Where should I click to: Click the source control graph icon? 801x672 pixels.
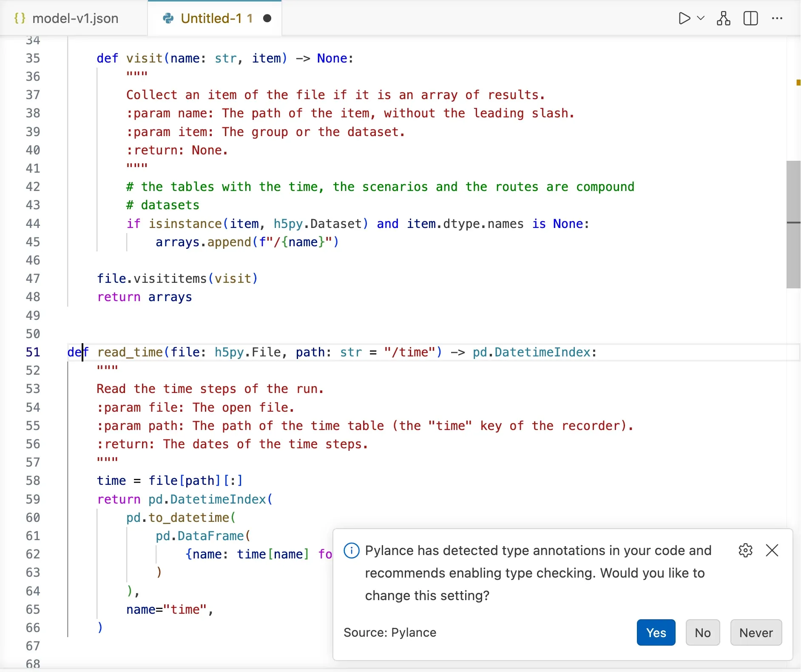click(724, 19)
